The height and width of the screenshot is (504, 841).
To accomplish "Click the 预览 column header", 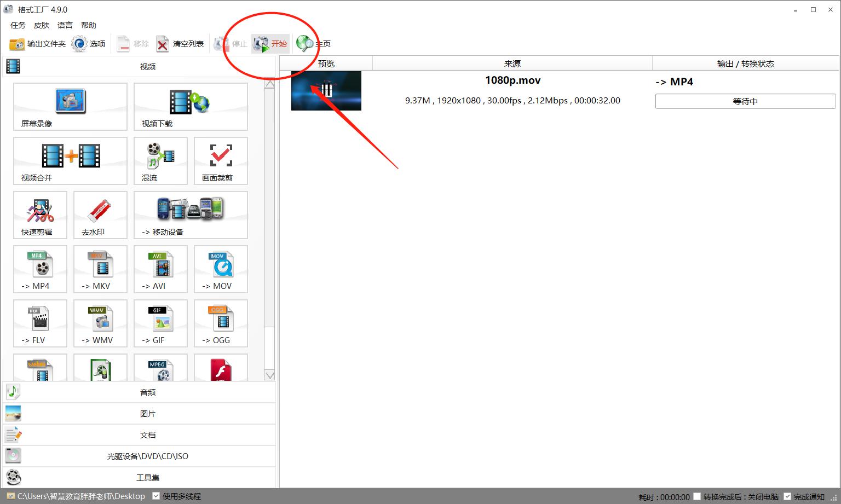I will click(x=326, y=63).
